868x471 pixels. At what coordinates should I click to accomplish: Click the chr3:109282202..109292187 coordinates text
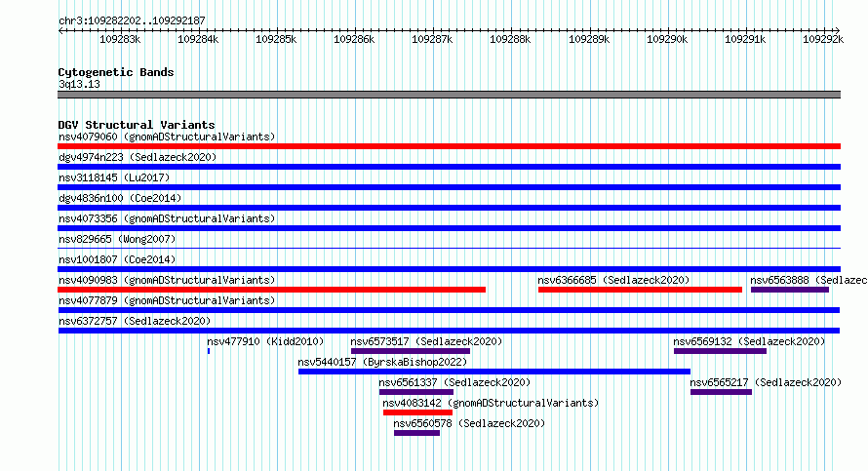(x=132, y=20)
